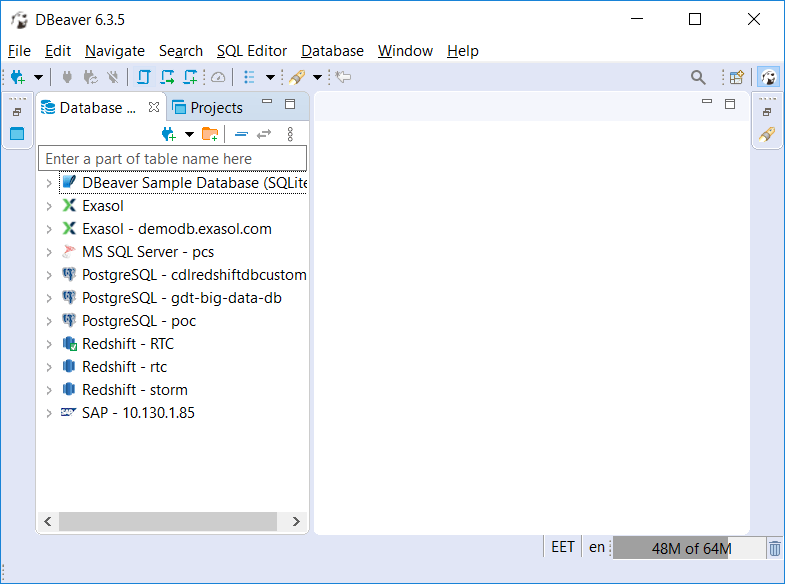
Task: Click the table name filter field
Action: (172, 159)
